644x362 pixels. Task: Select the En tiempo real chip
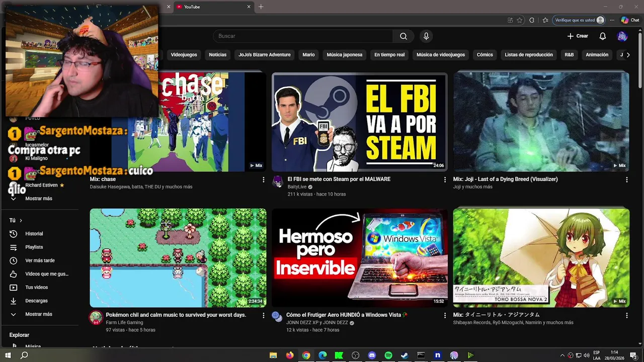389,55
